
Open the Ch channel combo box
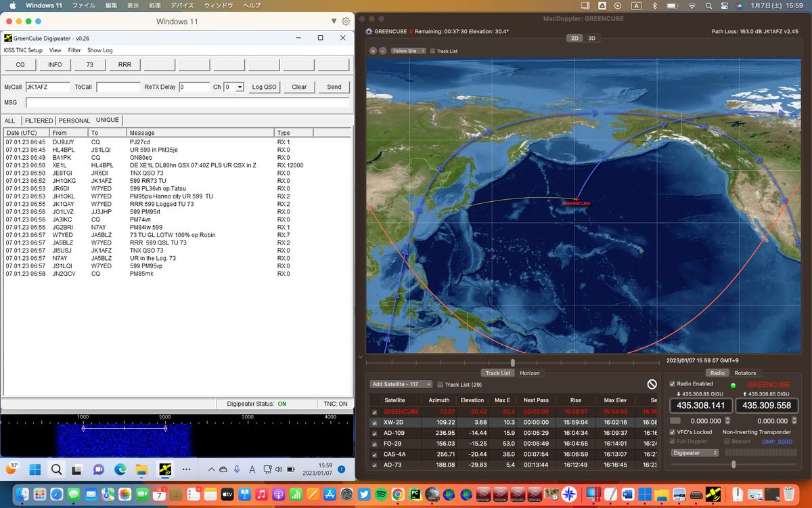(234, 87)
